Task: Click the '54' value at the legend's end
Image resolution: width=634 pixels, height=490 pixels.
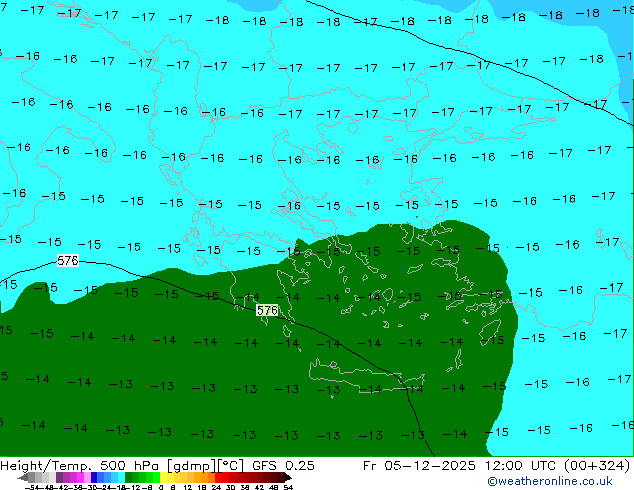Action: coord(288,487)
